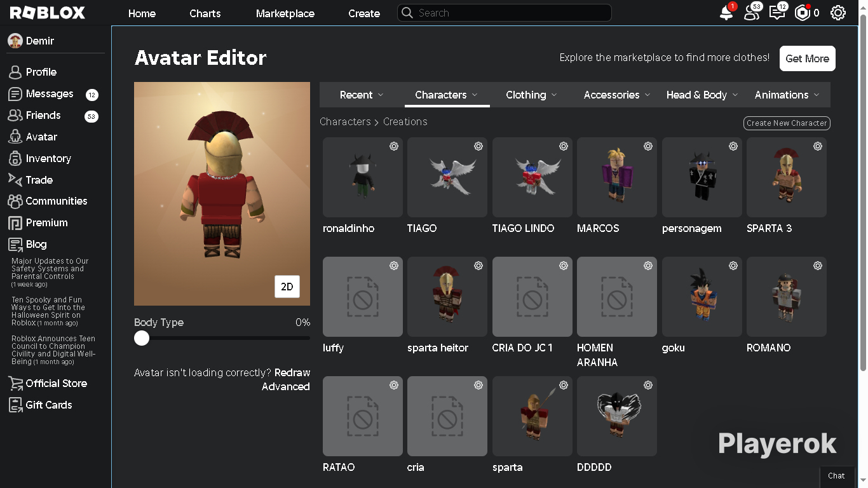Open messages icon in top bar
Image resolution: width=868 pixels, height=488 pixels.
[x=777, y=13]
